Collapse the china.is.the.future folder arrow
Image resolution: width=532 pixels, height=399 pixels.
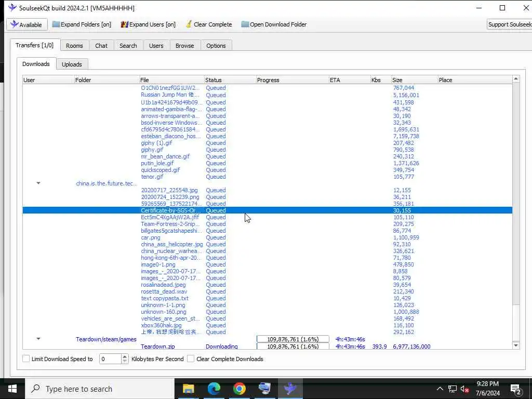(x=38, y=183)
